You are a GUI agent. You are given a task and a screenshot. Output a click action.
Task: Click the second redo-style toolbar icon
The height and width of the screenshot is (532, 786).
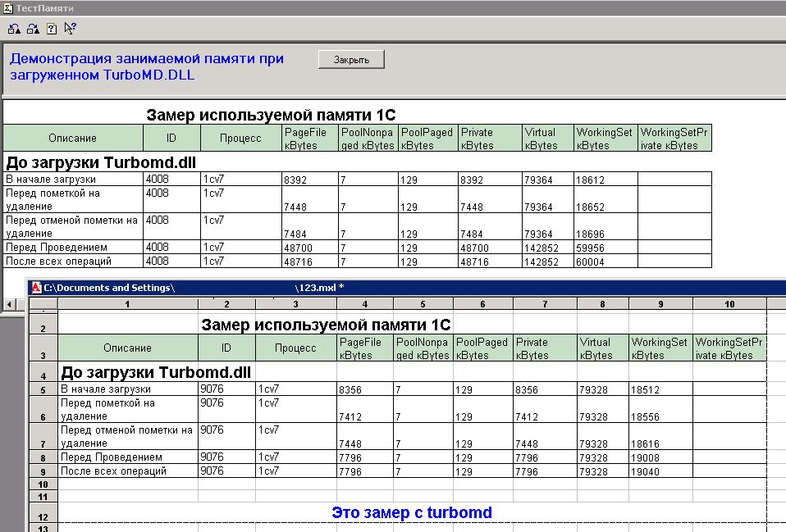tap(33, 29)
